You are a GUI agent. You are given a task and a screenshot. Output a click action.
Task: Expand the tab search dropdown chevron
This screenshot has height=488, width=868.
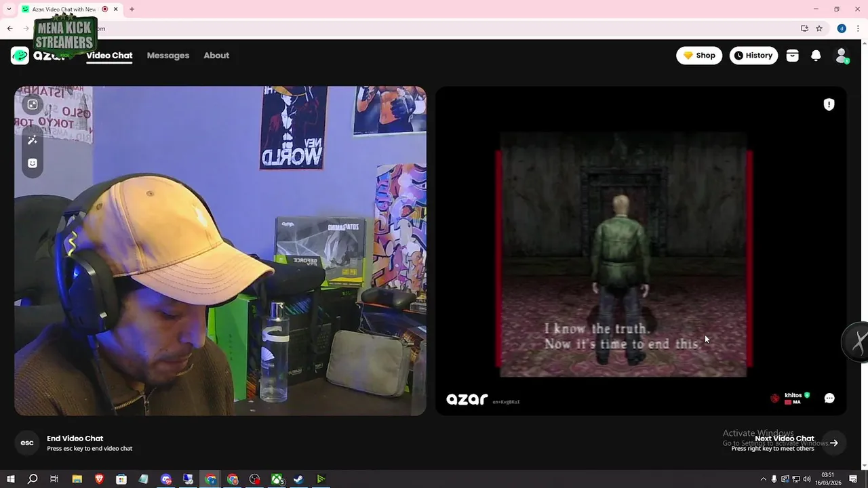[x=9, y=9]
